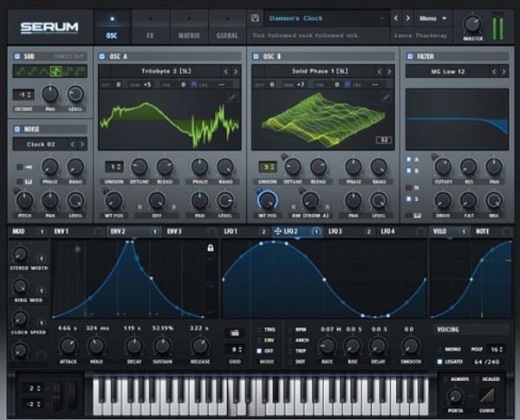The image size is (520, 420).
Task: Click the filter CUTOFF knob
Action: 443,166
